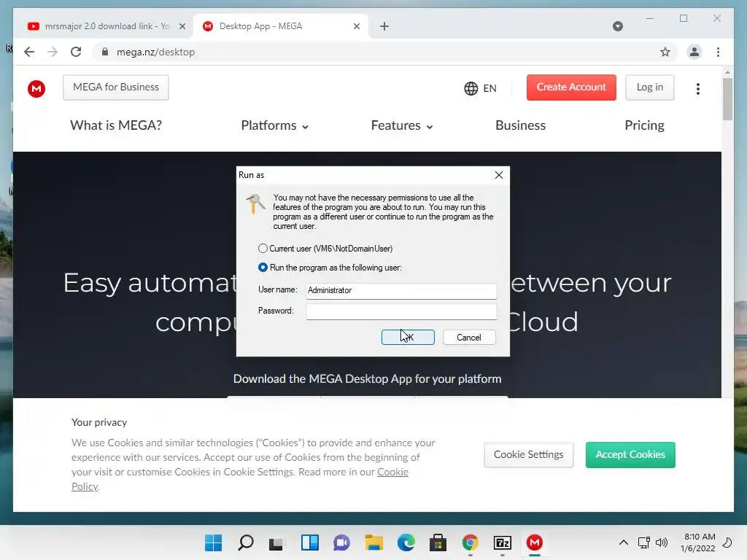
Task: Click the MEGA app taskbar icon
Action: (x=535, y=542)
